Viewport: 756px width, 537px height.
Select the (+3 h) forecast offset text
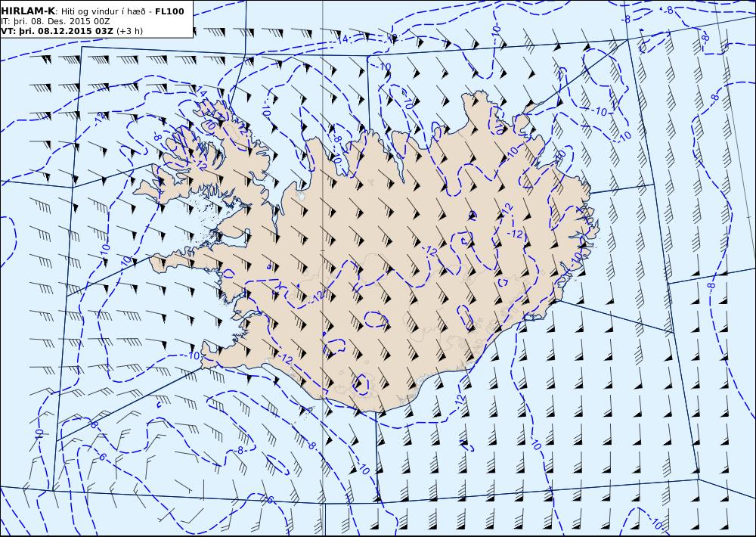[130, 31]
